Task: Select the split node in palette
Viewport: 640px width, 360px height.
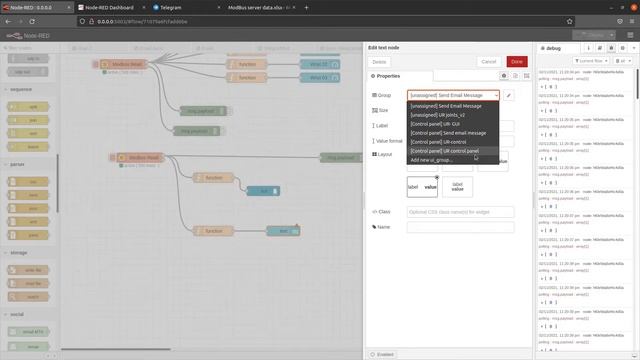Action: point(28,107)
